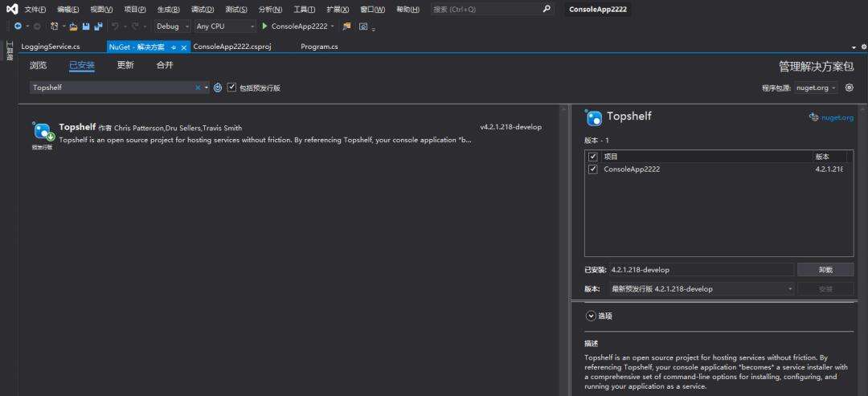Open the View (视图) menu
Screen dimensions: 868x396
point(101,10)
